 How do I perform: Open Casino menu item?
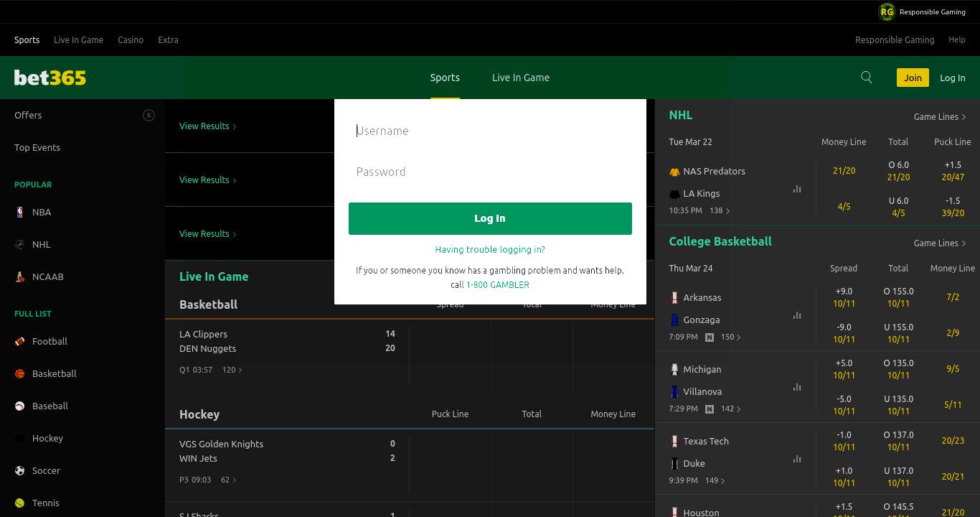[x=131, y=39]
